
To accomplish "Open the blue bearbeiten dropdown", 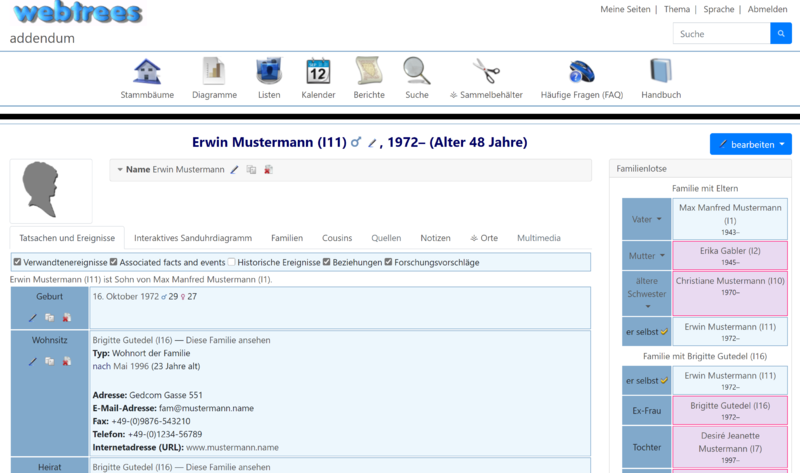I will [750, 145].
